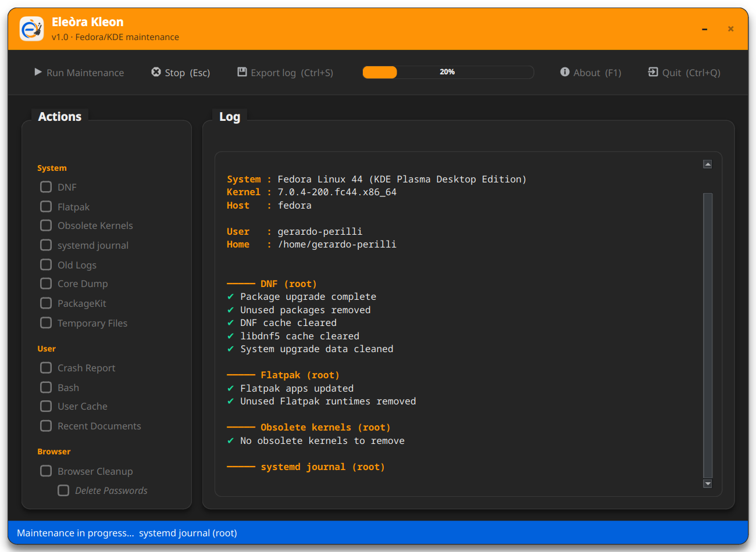Enable the Browser Cleanup checkbox
The width and height of the screenshot is (756, 552).
pyautogui.click(x=46, y=471)
